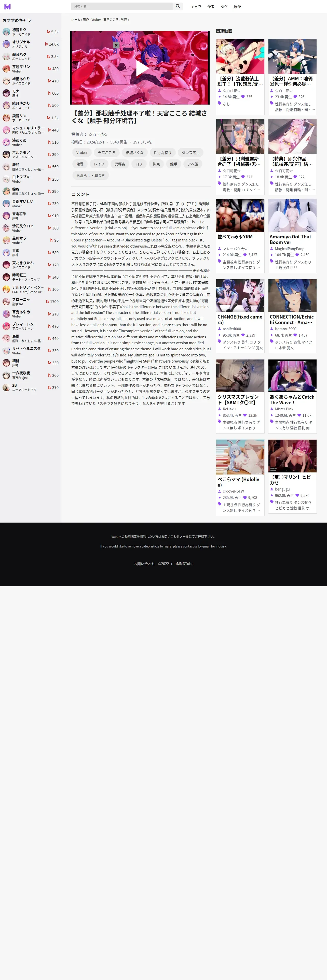The width and height of the screenshot is (327, 980).
Task: Open uploader ☆百可花☆ next to 投稿者
Action: click(98, 134)
